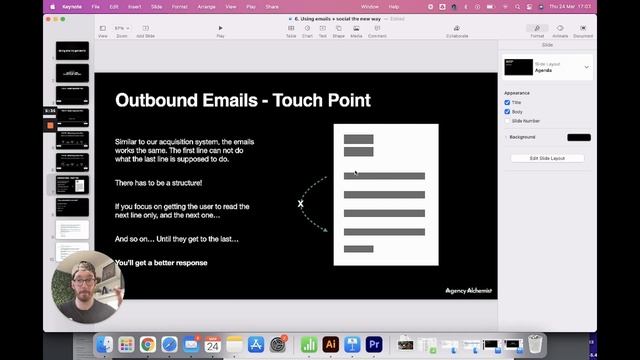Select the second slide thumbnail in navigator
The height and width of the screenshot is (360, 640).
(x=72, y=73)
